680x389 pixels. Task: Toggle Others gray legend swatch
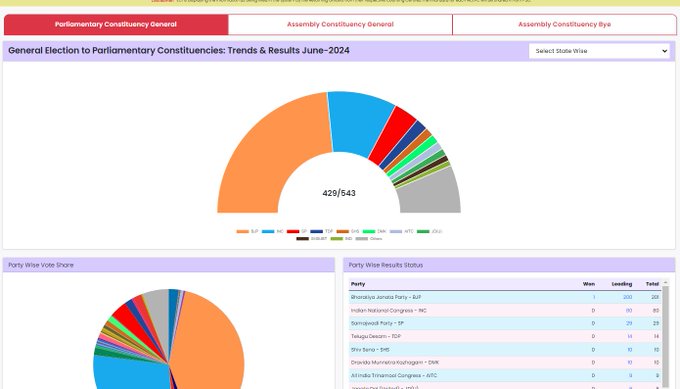tap(362, 239)
